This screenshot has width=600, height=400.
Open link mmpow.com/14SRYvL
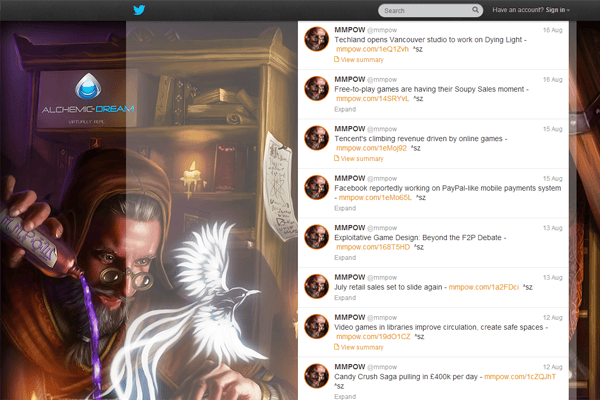[372, 98]
